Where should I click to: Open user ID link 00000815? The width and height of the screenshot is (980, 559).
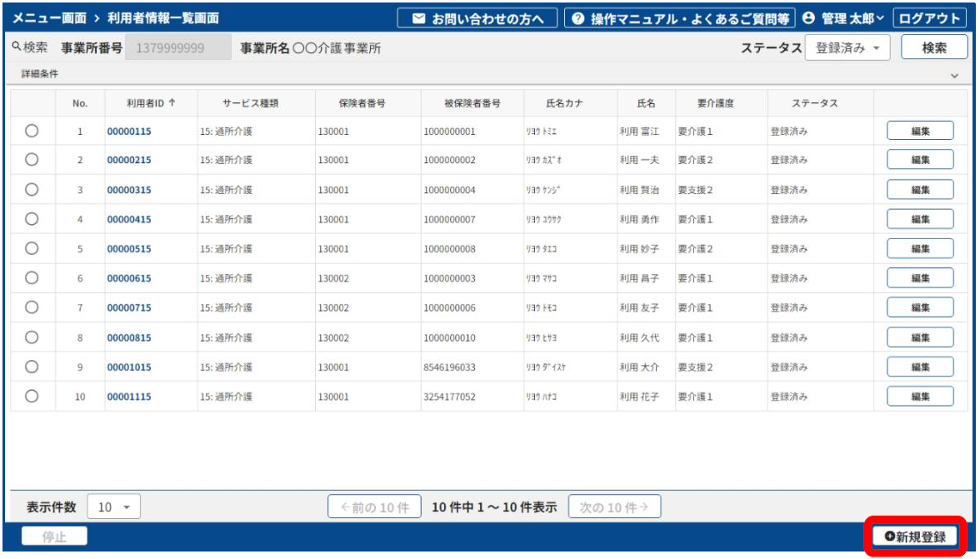[x=128, y=337]
